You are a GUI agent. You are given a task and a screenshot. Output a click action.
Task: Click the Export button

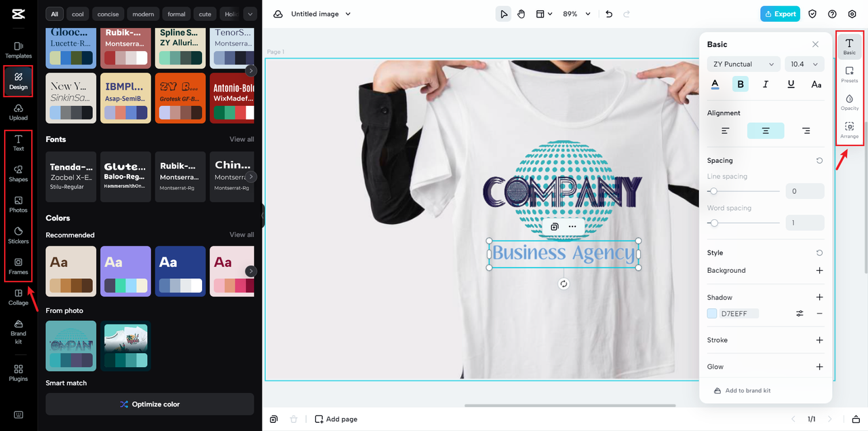tap(780, 14)
